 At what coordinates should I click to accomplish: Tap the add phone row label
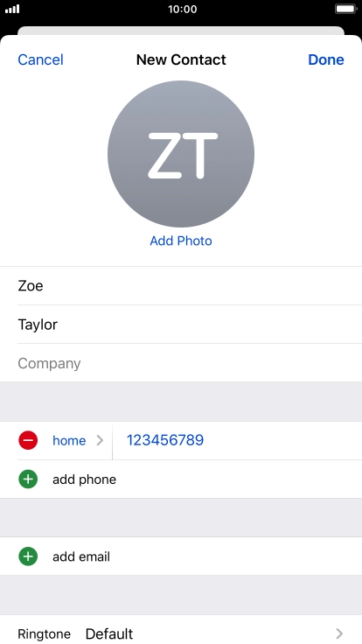(x=84, y=479)
